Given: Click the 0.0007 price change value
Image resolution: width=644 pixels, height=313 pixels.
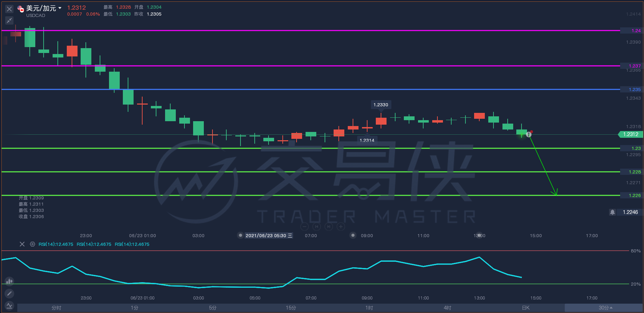Looking at the screenshot, I should (x=75, y=14).
